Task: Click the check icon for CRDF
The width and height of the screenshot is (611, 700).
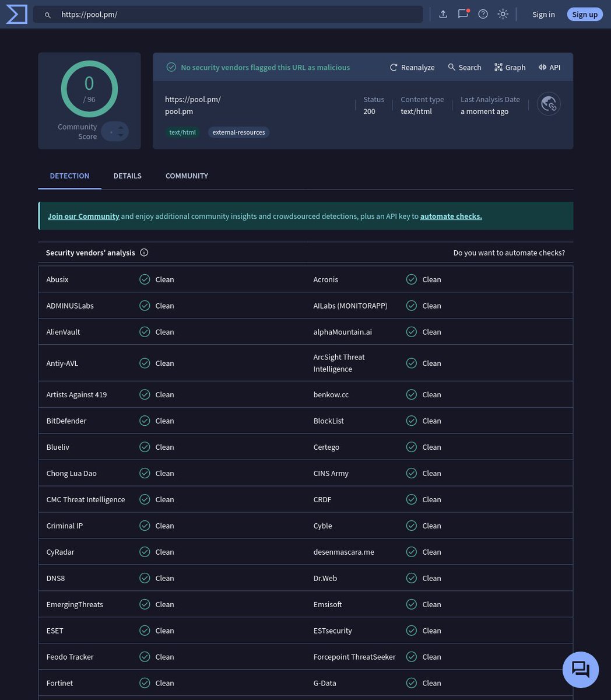Action: [412, 499]
